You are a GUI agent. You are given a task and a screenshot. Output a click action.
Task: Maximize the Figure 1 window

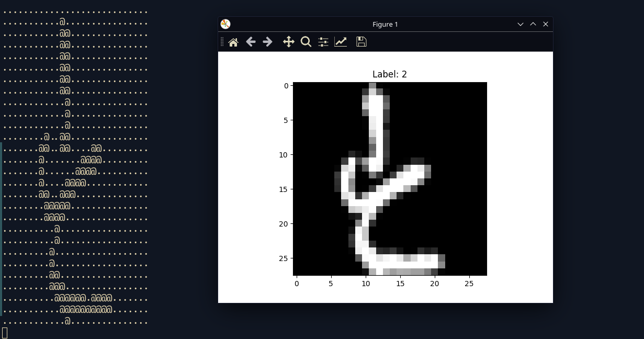coord(533,24)
